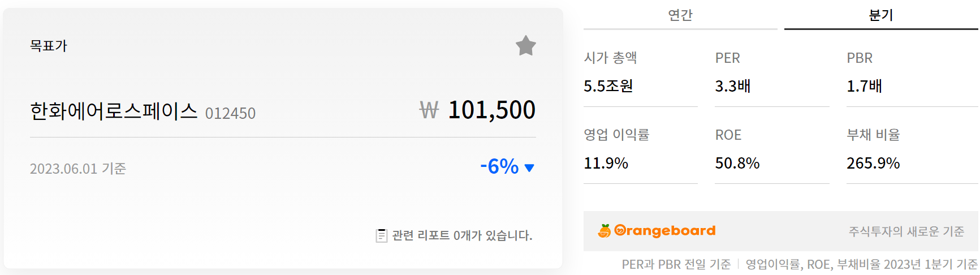The image size is (980, 275).
Task: Click the stock code 012450
Action: pyautogui.click(x=230, y=114)
